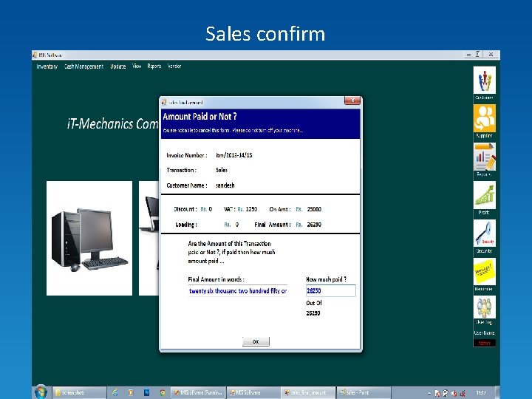
Task: Open the Customer icon in sidebar
Action: pyautogui.click(x=485, y=80)
